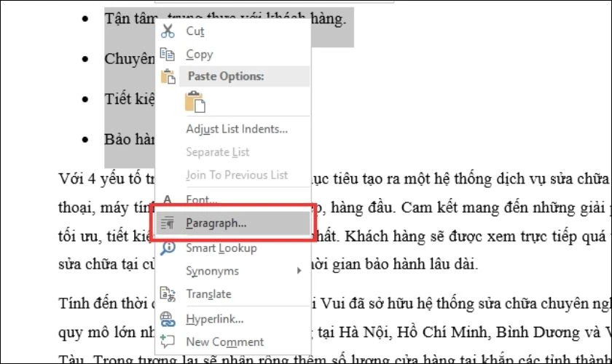
Task: Click the line starting 'Tính đến thời'
Action: tap(106, 304)
